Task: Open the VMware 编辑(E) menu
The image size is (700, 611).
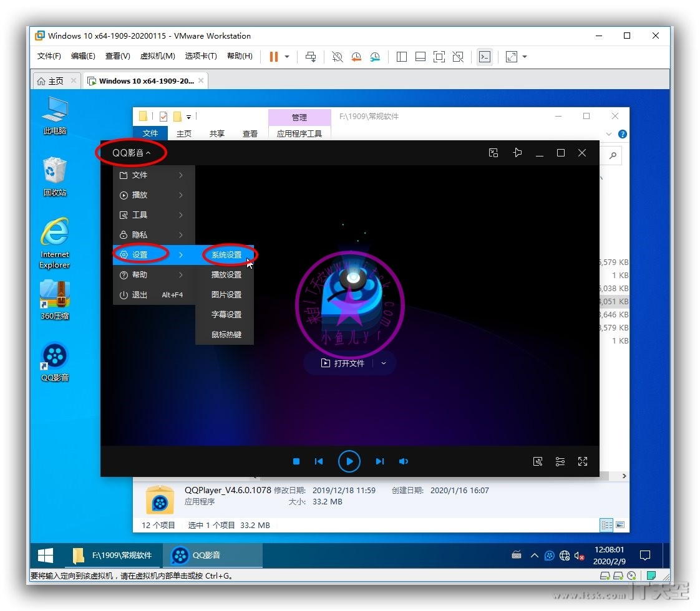Action: (x=83, y=55)
